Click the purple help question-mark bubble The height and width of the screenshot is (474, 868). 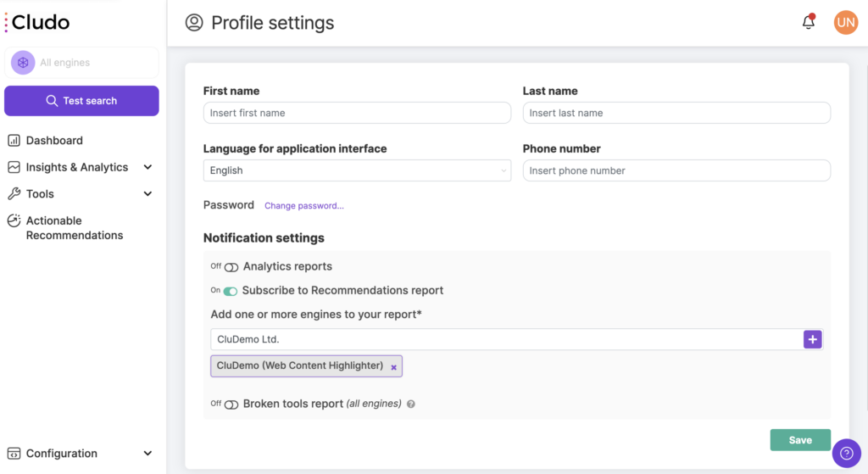tap(847, 454)
